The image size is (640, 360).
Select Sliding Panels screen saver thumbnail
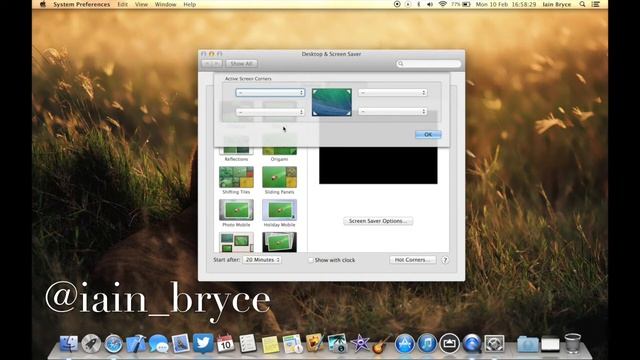[x=280, y=178]
